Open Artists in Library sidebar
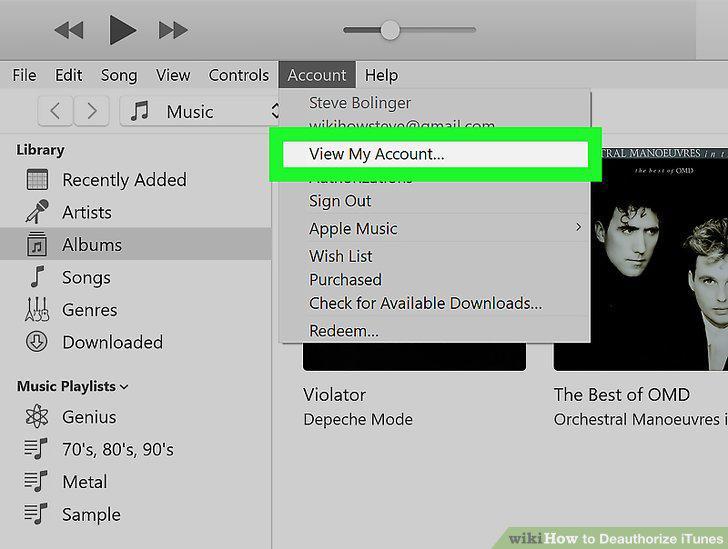Image resolution: width=728 pixels, height=549 pixels. pos(87,212)
